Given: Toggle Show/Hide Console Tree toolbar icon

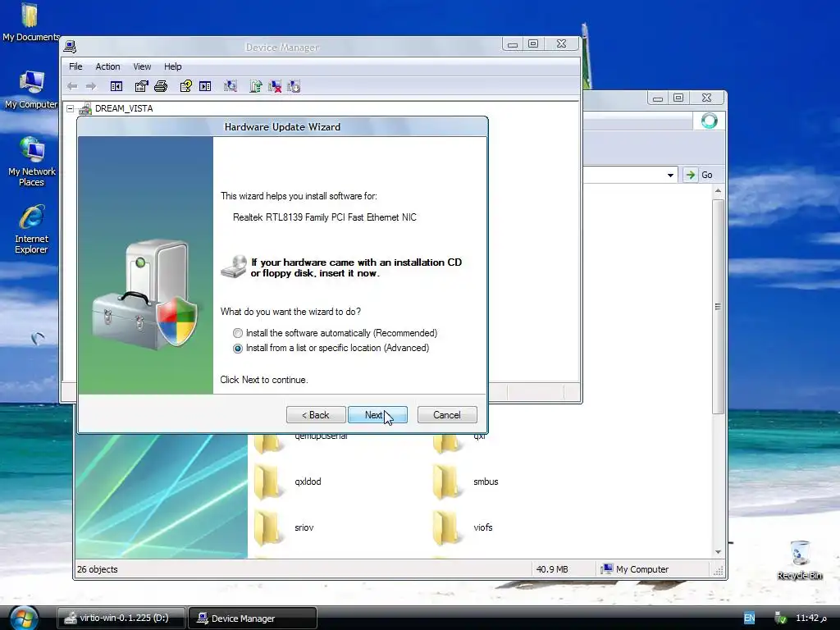Looking at the screenshot, I should (116, 86).
